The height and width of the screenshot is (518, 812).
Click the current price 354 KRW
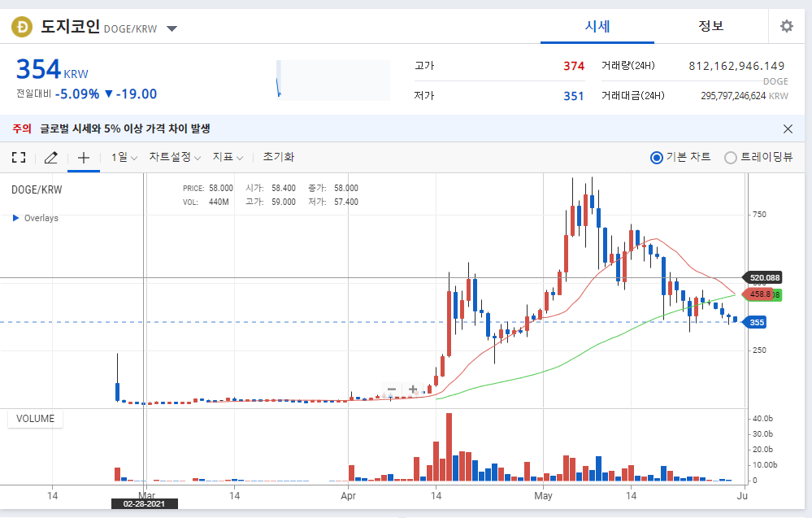(x=52, y=69)
